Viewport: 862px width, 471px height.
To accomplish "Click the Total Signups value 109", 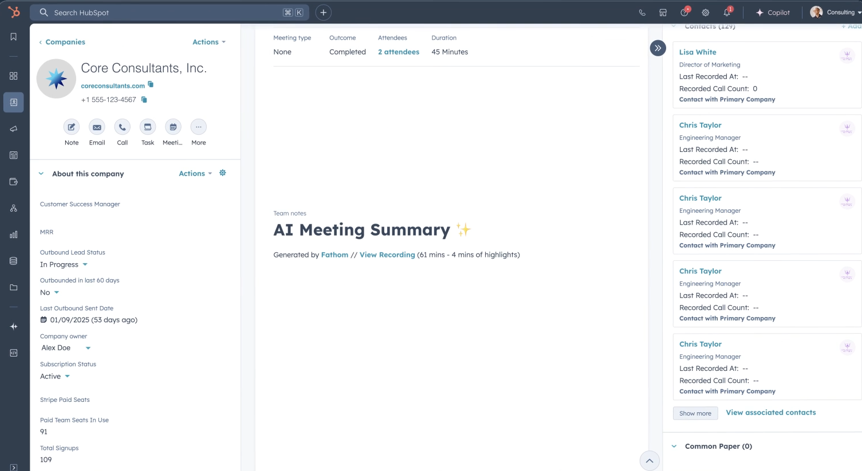I will pyautogui.click(x=46, y=459).
